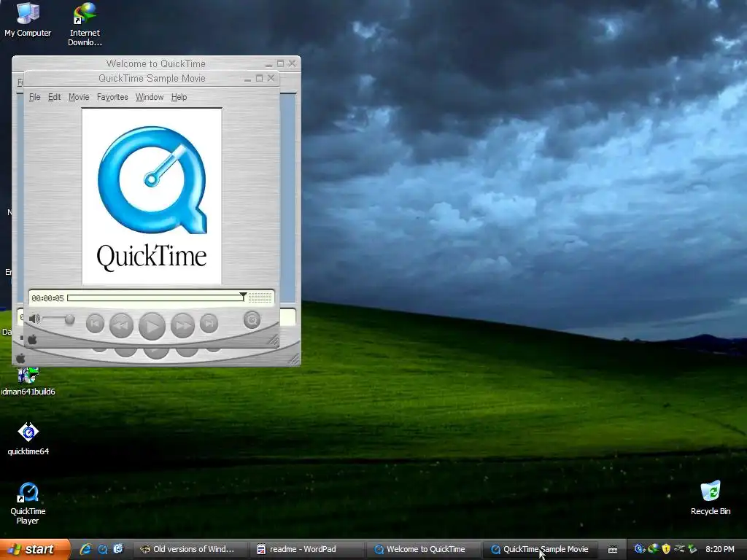This screenshot has width=747, height=560.
Task: Minimize the Welcome to QuickTime window
Action: point(268,64)
